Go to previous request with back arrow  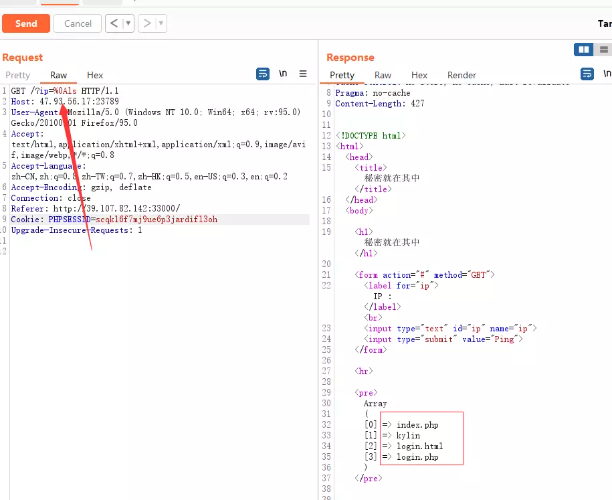pyautogui.click(x=113, y=23)
